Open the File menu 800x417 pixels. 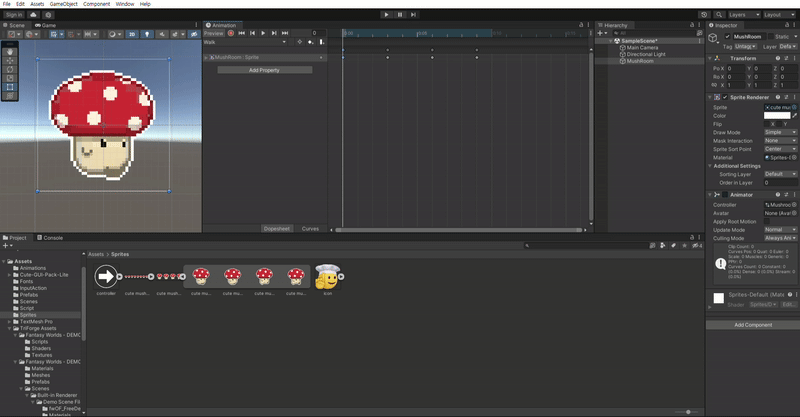coord(7,4)
